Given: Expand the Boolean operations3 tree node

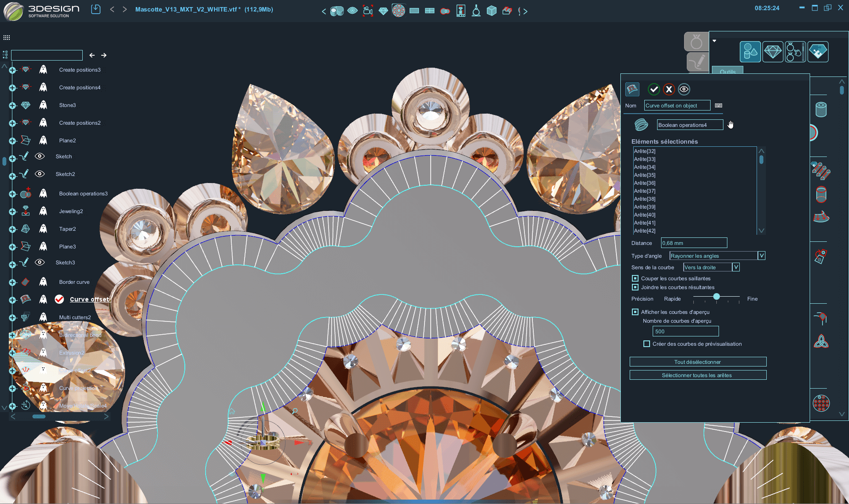Looking at the screenshot, I should tap(11, 193).
